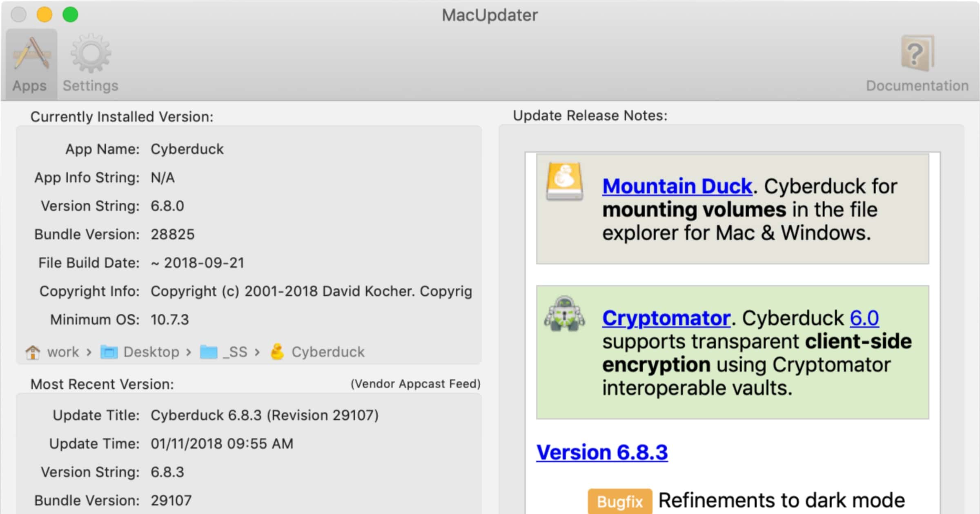Follow the 6.0 version link
The width and height of the screenshot is (980, 514).
864,318
